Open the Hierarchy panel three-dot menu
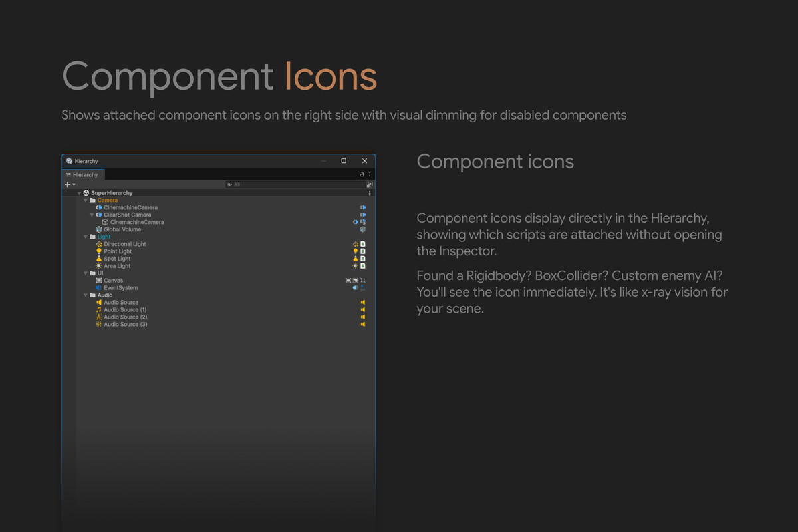This screenshot has height=532, width=798. tap(370, 174)
